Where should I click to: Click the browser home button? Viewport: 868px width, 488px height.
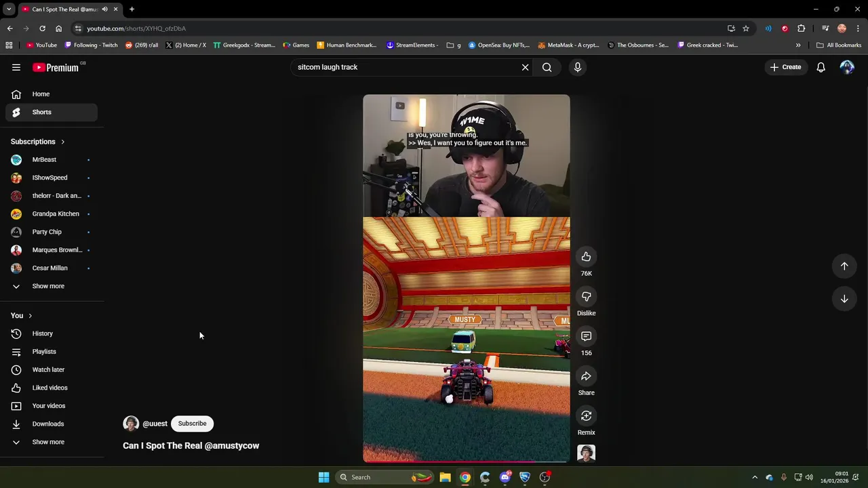click(x=58, y=28)
